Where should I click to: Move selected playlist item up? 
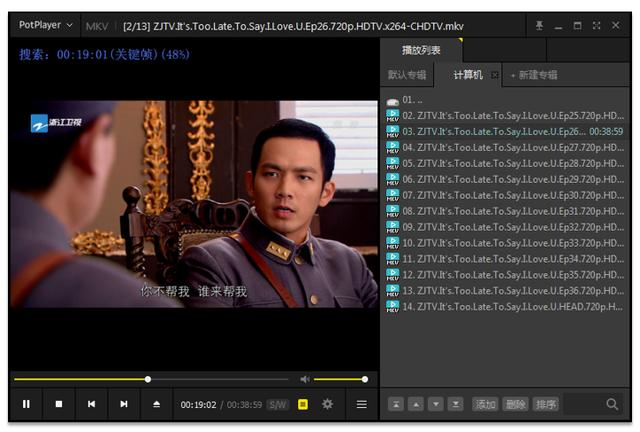coord(416,404)
